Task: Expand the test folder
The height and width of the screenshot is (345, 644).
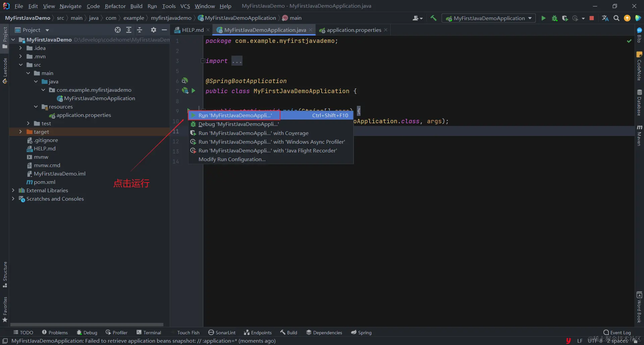Action: [x=28, y=123]
